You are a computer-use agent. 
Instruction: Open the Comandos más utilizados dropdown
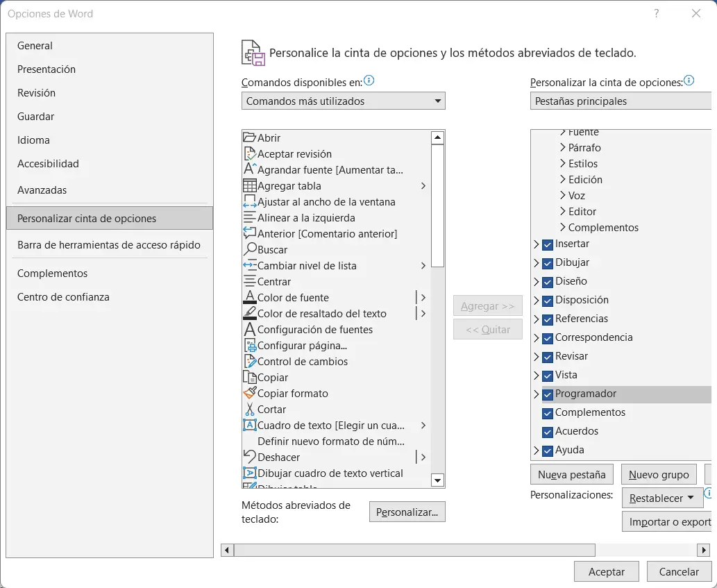pyautogui.click(x=344, y=101)
